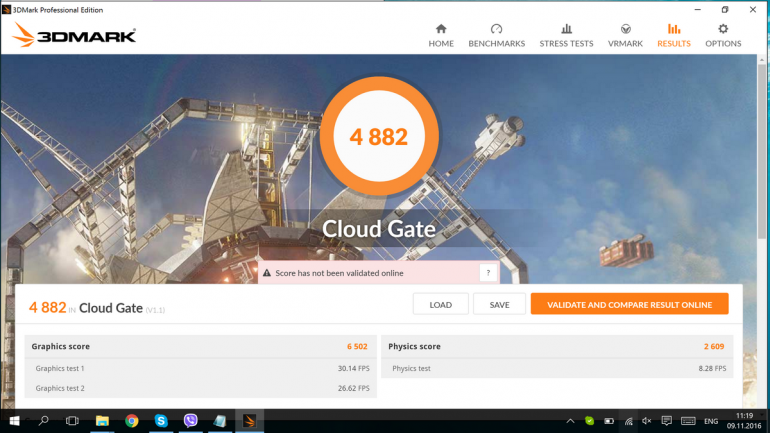Click the 4 882 score circle
The height and width of the screenshot is (433, 770).
pos(379,136)
